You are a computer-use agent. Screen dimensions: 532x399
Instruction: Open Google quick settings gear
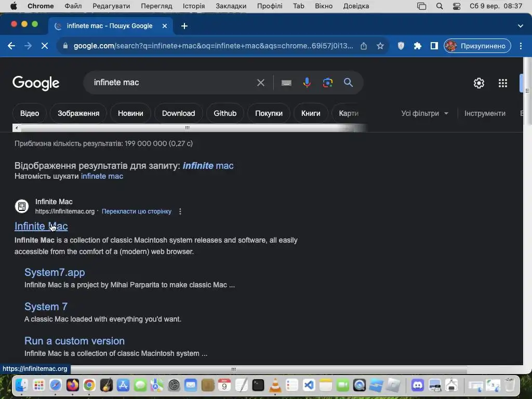(x=478, y=83)
